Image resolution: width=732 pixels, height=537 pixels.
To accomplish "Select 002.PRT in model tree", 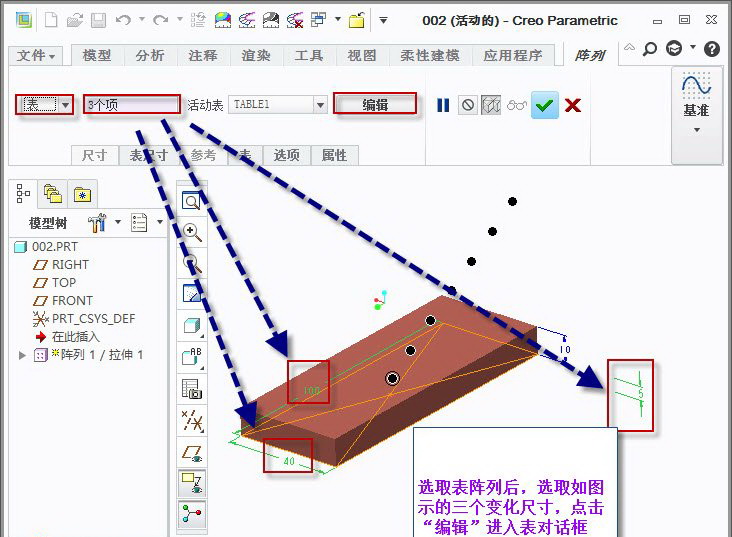I will [x=46, y=247].
